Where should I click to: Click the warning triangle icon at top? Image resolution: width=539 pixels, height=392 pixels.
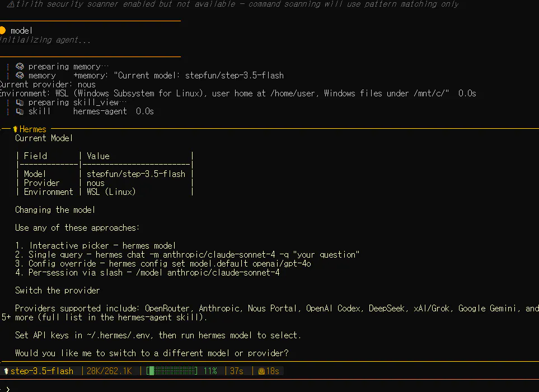[11, 4]
